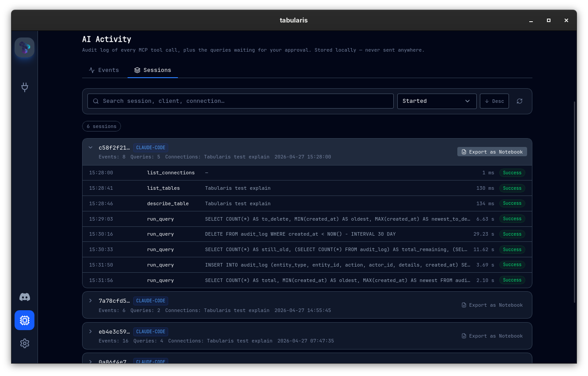Expand the 0a86f4e7 session at bottom
The width and height of the screenshot is (588, 376).
click(x=90, y=362)
